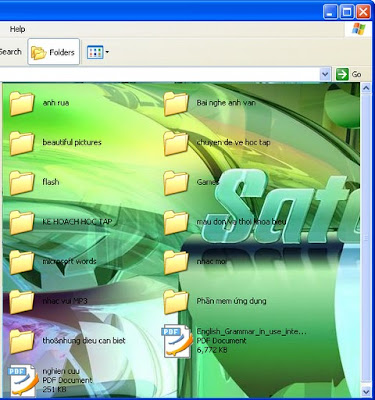Minimize the Explorer window
375x400 pixels.
coord(330,12)
